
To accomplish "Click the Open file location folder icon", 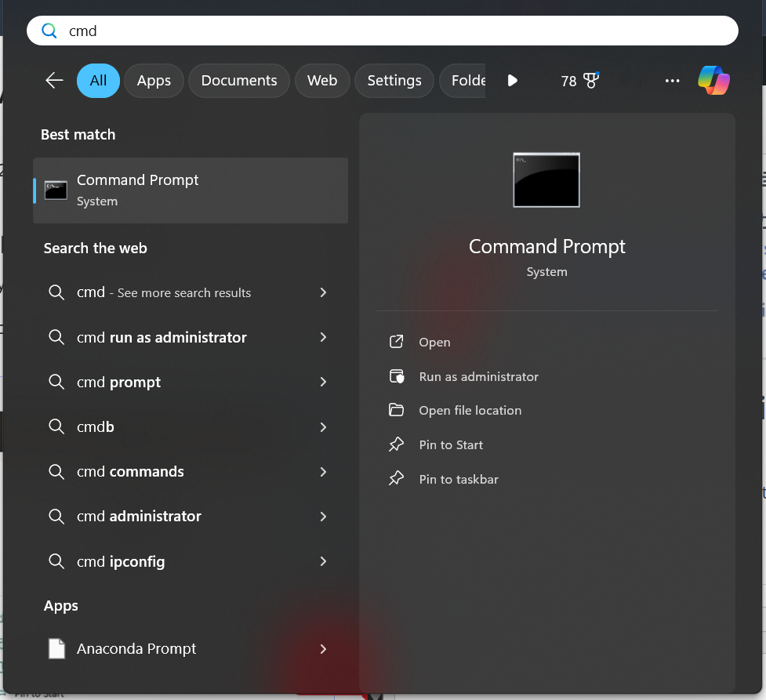I will [x=397, y=410].
